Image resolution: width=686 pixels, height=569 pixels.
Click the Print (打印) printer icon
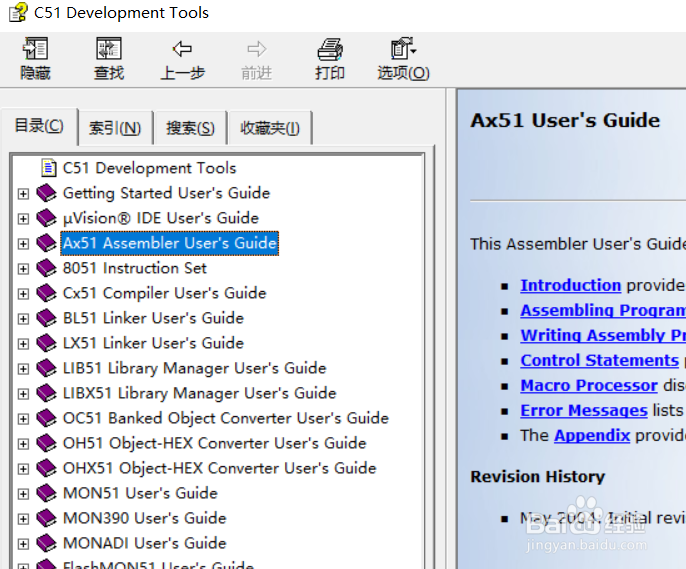330,49
